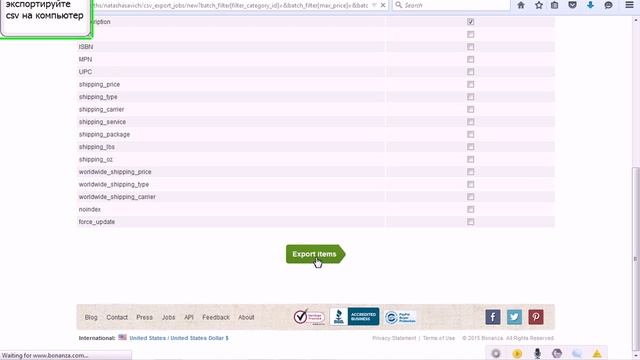Click the worldwide_shipping_price field label
Image resolution: width=640 pixels, height=360 pixels.
115,172
